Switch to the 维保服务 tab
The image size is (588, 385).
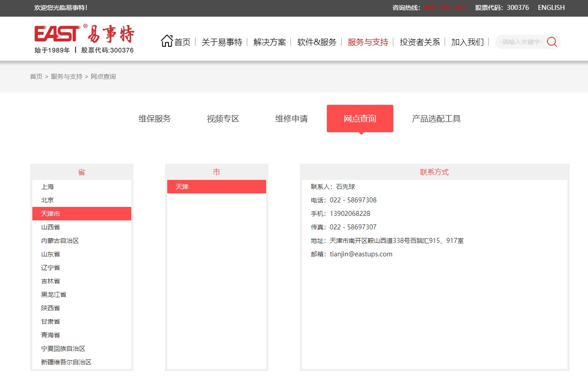[155, 119]
